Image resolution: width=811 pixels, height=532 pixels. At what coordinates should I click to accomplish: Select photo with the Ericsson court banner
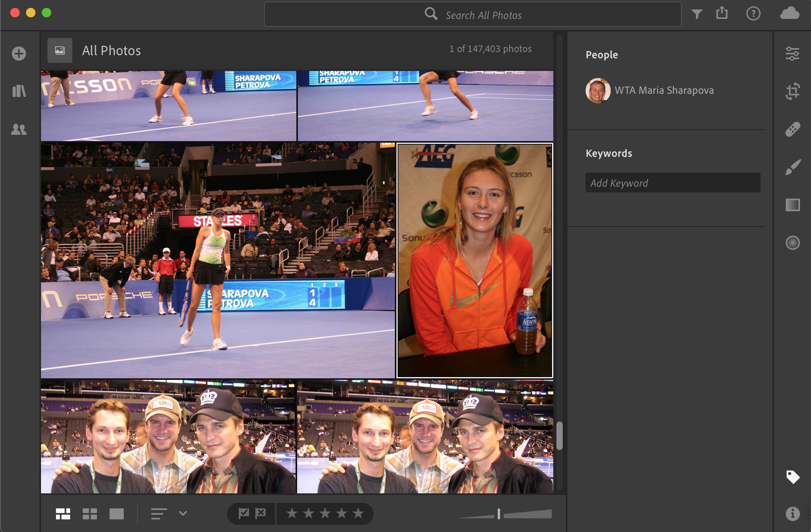point(169,106)
